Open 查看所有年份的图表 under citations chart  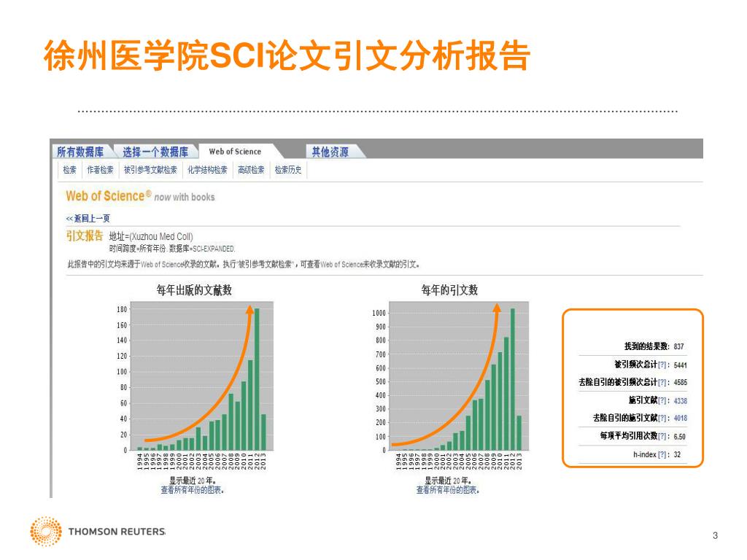point(448,490)
